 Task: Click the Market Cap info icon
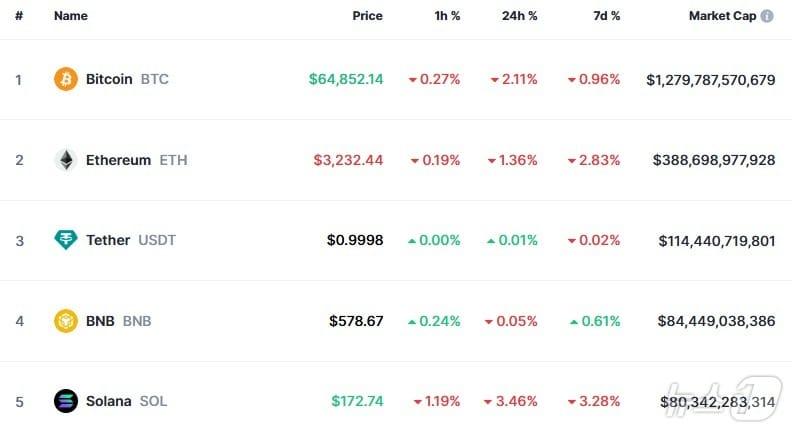[767, 17]
